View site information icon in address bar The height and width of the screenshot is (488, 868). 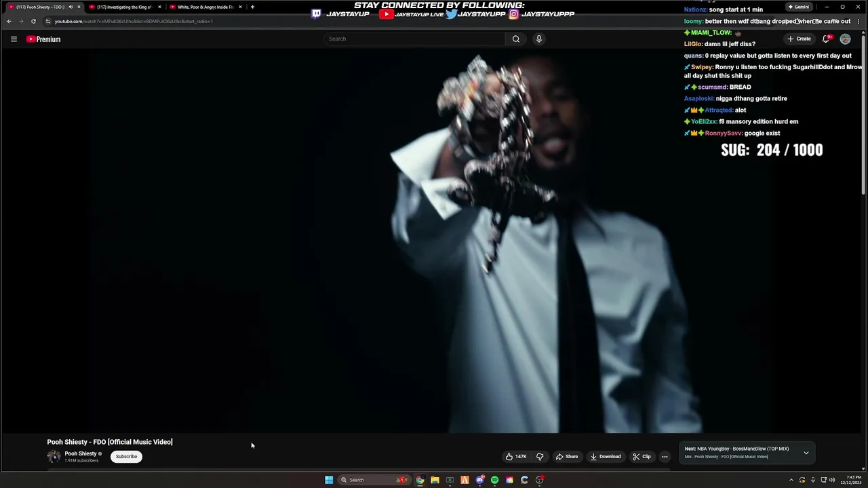[48, 21]
